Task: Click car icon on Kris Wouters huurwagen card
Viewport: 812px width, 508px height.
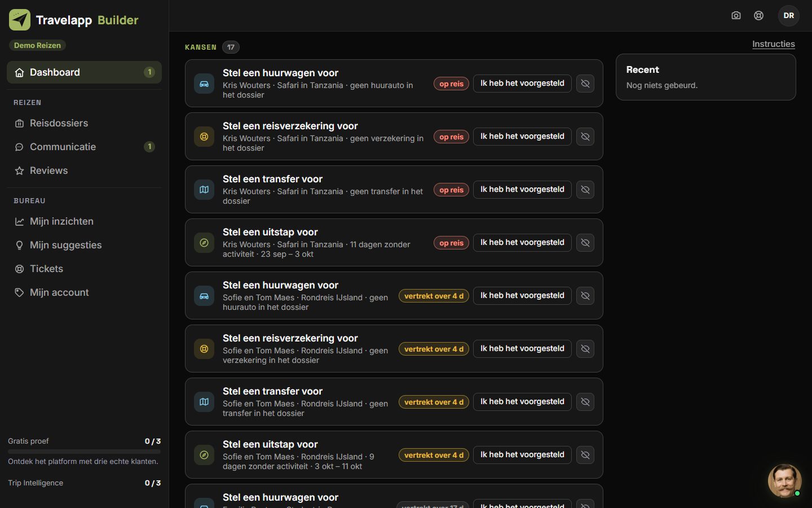Action: point(204,84)
